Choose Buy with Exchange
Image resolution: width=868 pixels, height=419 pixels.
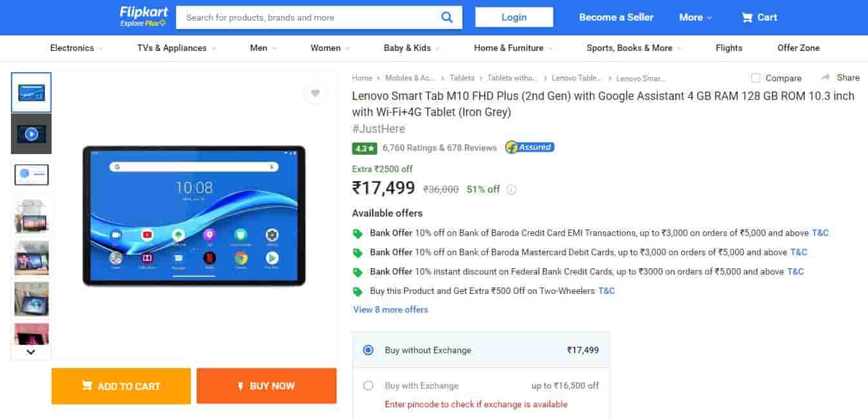[x=368, y=385]
